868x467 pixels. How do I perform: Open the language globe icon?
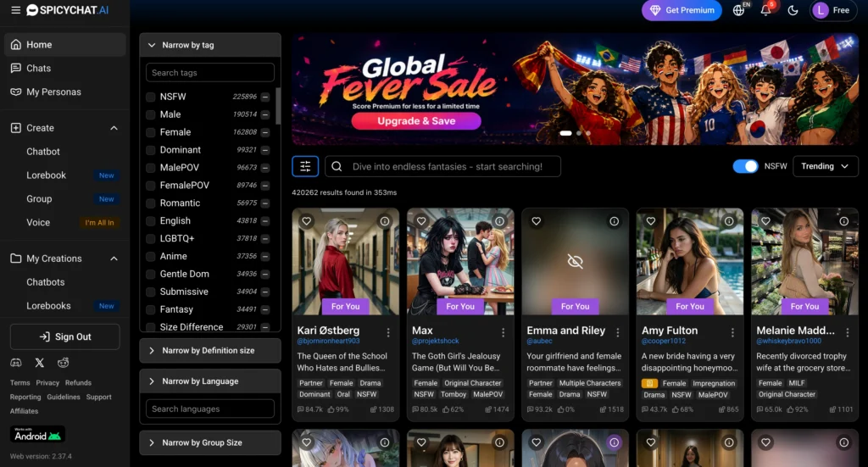click(x=738, y=10)
